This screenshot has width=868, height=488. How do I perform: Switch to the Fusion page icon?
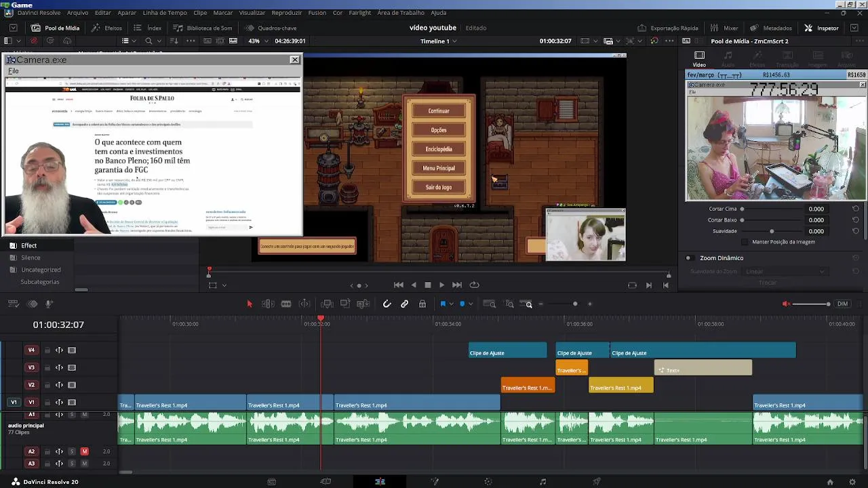pos(435,482)
